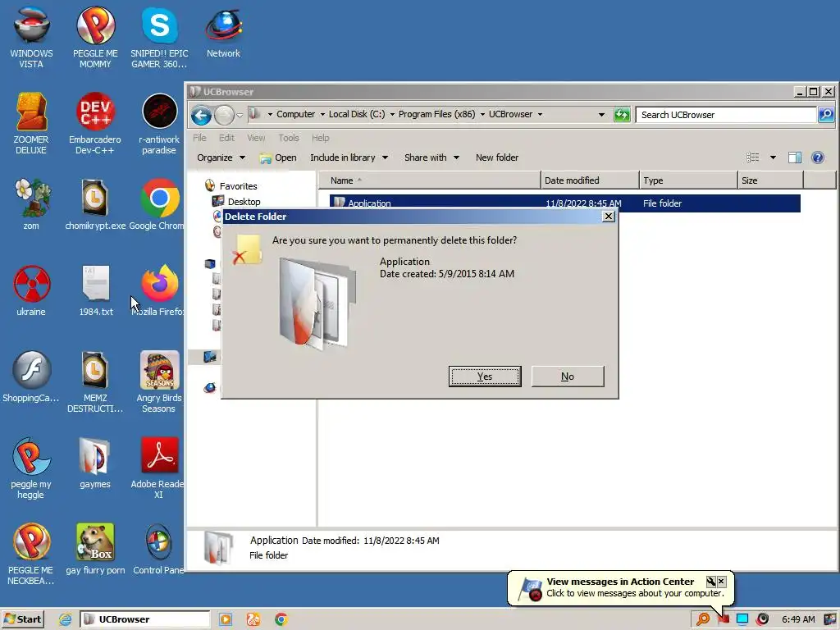Screen dimensions: 840x630
Task: Click the Back arrow in UCBrowser window
Action: point(202,115)
